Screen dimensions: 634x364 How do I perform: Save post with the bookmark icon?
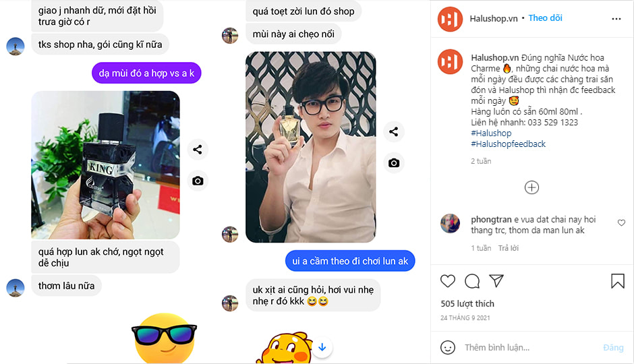(x=617, y=281)
